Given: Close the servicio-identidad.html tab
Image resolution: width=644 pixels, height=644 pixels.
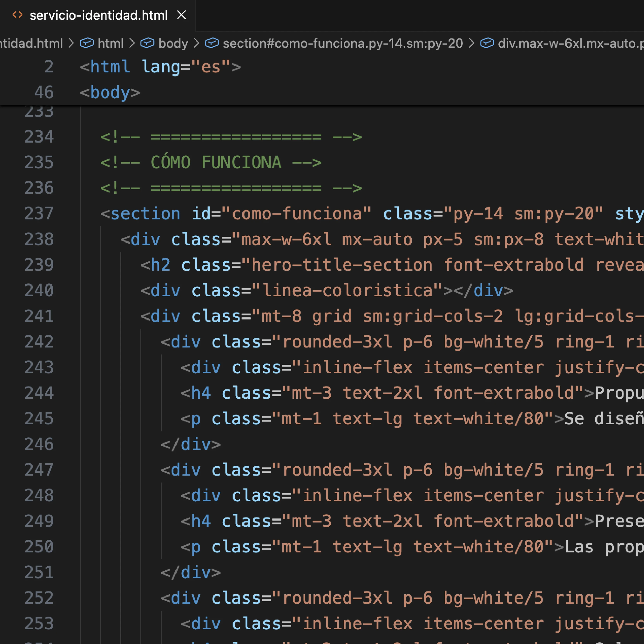Looking at the screenshot, I should point(181,15).
